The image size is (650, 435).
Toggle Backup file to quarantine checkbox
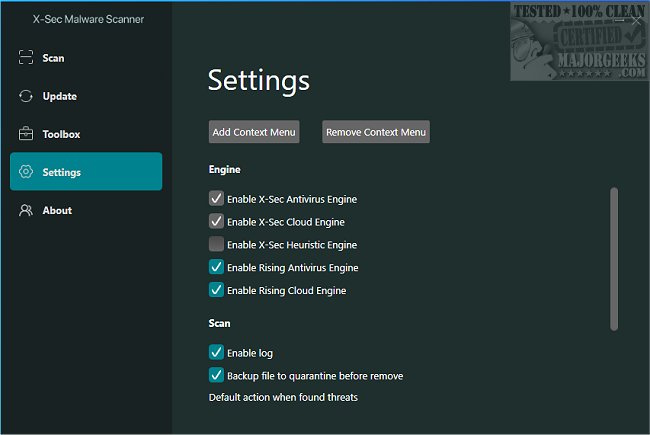tap(216, 375)
